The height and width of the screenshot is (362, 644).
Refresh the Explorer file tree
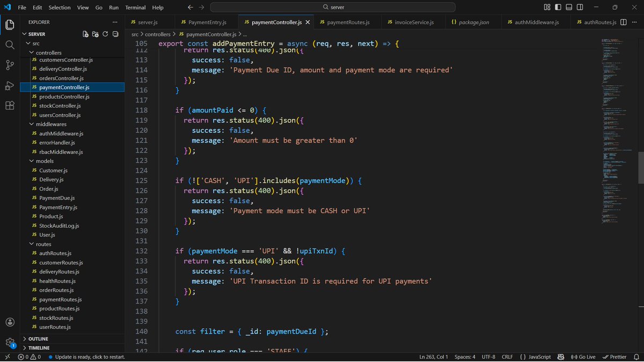(105, 34)
